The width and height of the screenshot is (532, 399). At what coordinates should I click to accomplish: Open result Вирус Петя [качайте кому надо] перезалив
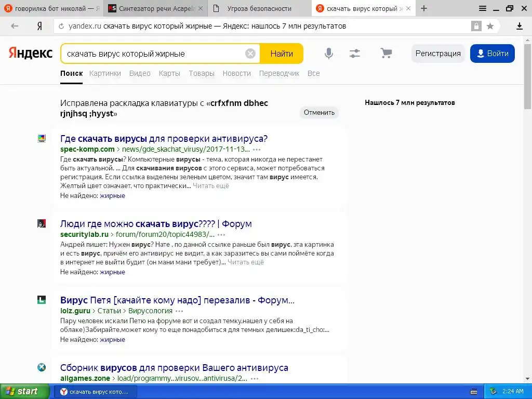click(177, 300)
